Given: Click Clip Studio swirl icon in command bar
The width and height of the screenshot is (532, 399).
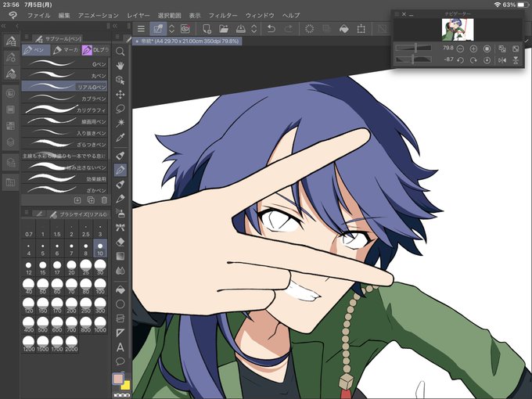Looking at the screenshot, I should [185, 29].
